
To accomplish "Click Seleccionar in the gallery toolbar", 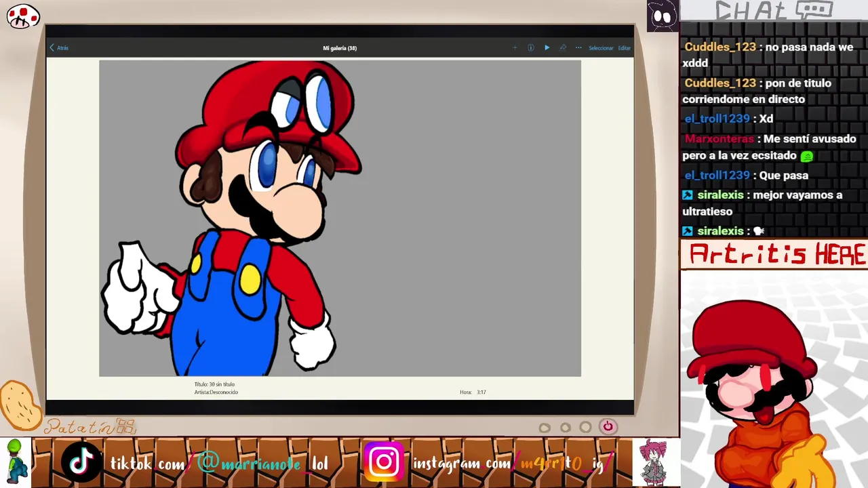I will (601, 48).
